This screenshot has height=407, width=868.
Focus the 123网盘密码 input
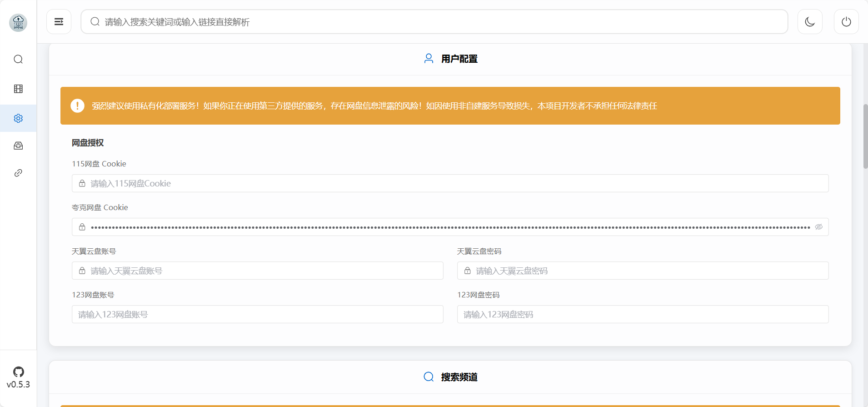coord(643,314)
